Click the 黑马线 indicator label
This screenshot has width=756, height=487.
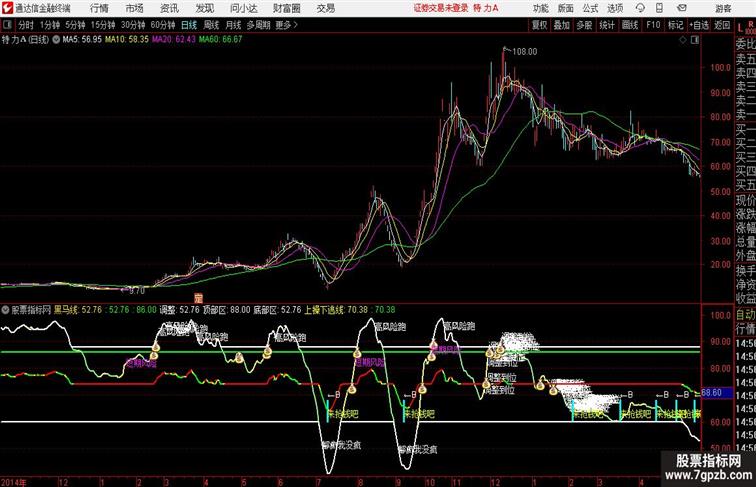[x=66, y=310]
